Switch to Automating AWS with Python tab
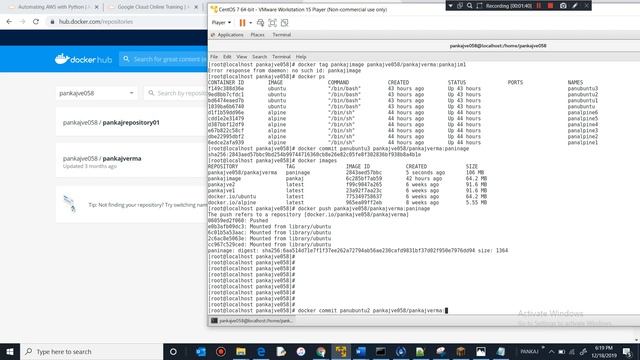The image size is (640, 360). coord(52,7)
